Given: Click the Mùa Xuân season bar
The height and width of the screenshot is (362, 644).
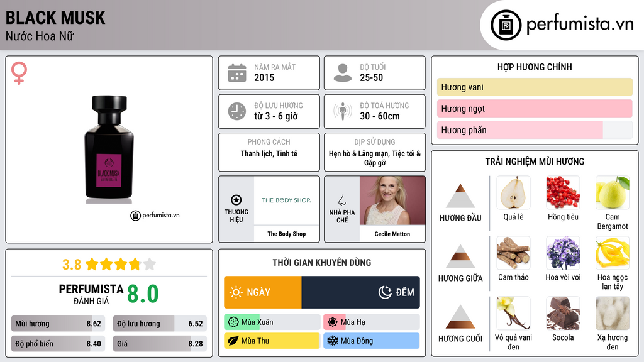Looking at the screenshot, I should 272,322.
